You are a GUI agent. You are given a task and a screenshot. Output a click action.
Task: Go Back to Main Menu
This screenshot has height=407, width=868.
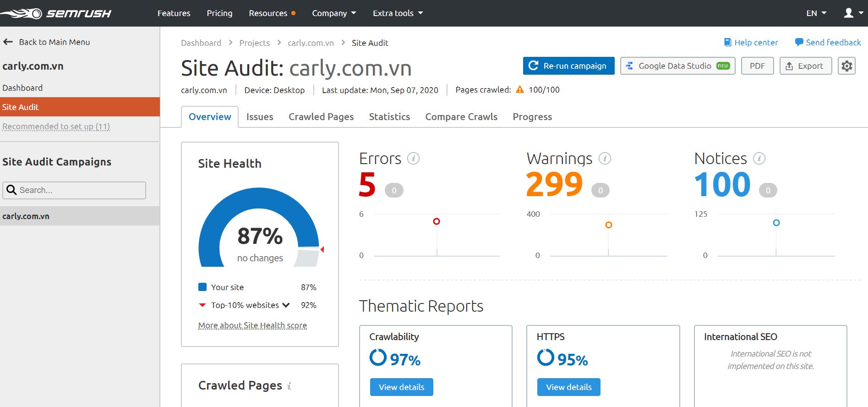click(46, 42)
